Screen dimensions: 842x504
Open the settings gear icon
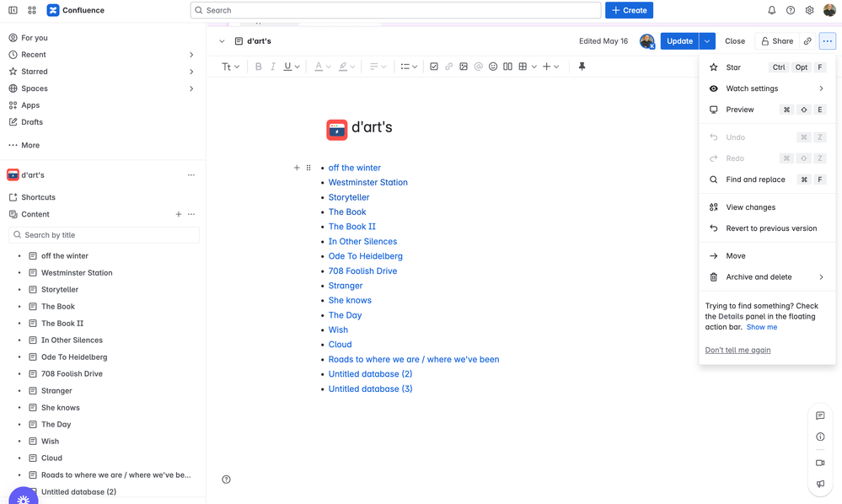click(x=809, y=10)
